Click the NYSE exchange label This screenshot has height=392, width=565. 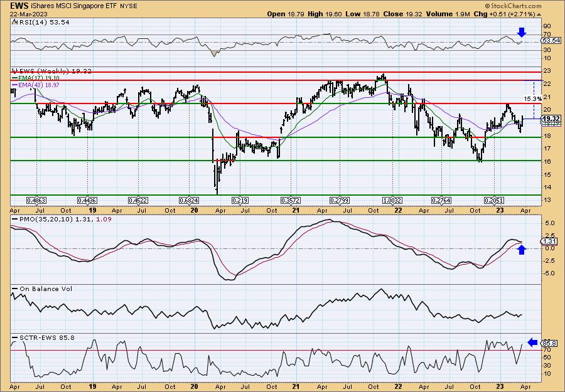click(x=129, y=6)
